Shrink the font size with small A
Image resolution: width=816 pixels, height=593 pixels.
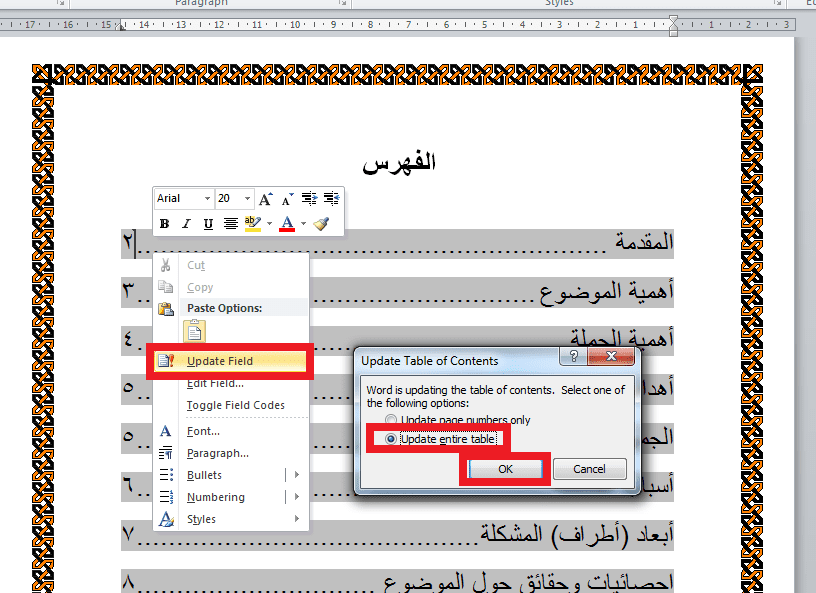[287, 198]
